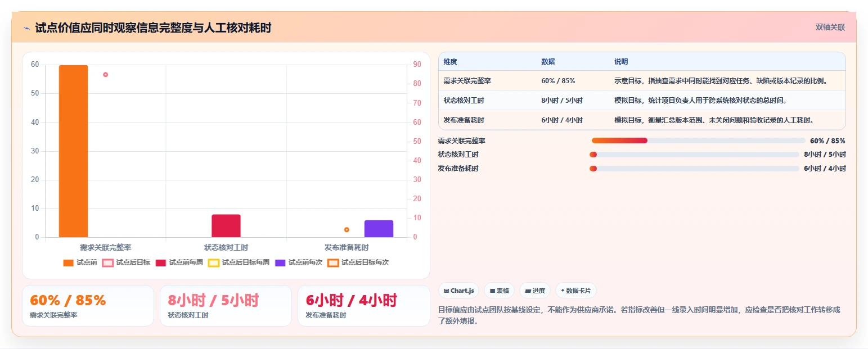The image size is (868, 349).
Task: Click table cell 6小时 / 4小时
Action: (x=562, y=120)
